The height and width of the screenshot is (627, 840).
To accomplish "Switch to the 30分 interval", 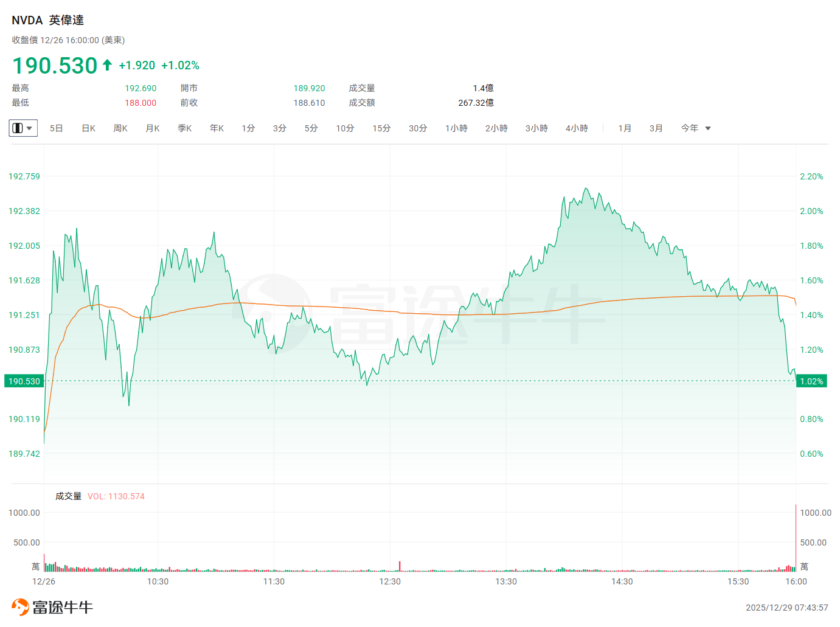I will pyautogui.click(x=418, y=128).
